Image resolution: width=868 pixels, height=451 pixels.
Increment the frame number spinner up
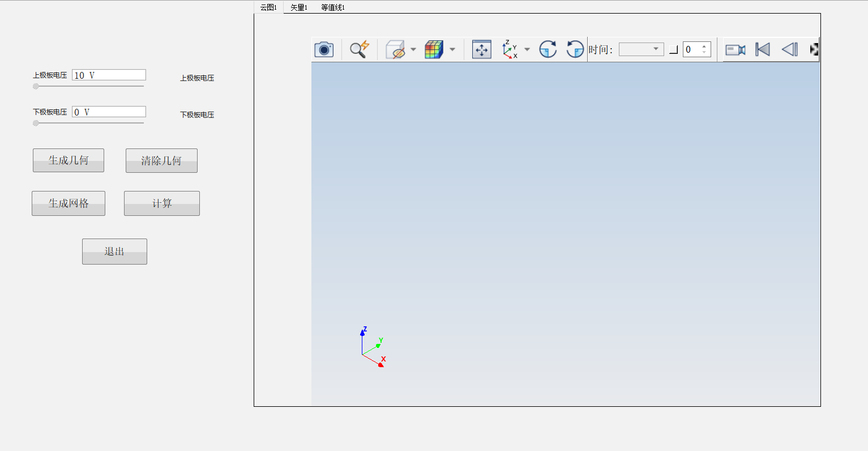pos(704,46)
